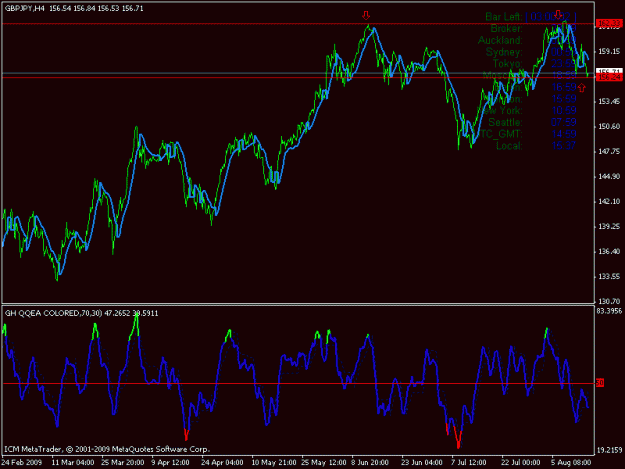Image resolution: width=625 pixels, height=469 pixels.
Task: Click the 130.70 price axis label
Action: 609,301
